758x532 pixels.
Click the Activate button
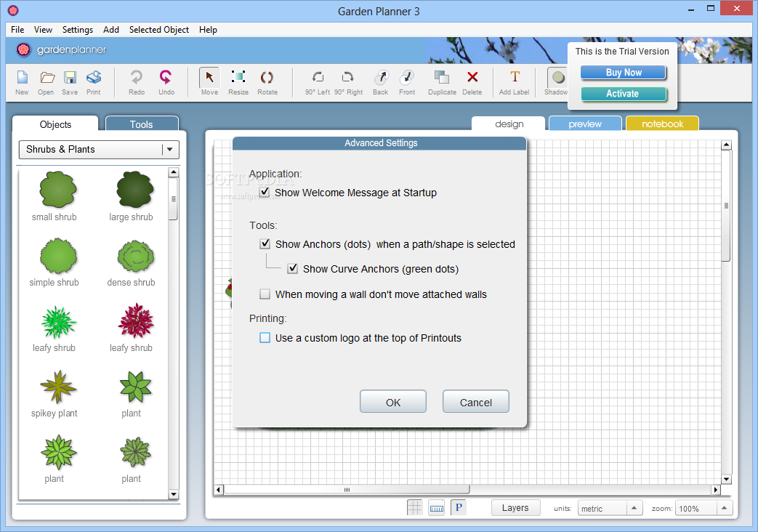coord(623,94)
